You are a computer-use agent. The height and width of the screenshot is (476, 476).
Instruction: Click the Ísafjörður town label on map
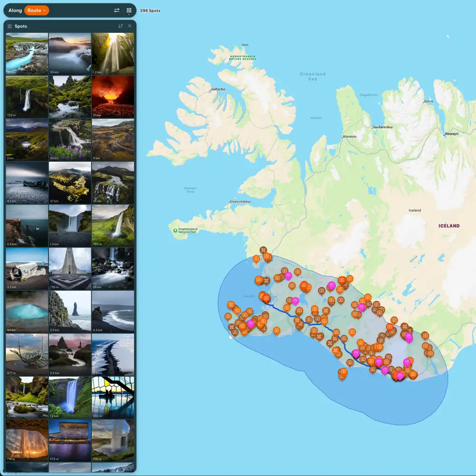pyautogui.click(x=218, y=89)
